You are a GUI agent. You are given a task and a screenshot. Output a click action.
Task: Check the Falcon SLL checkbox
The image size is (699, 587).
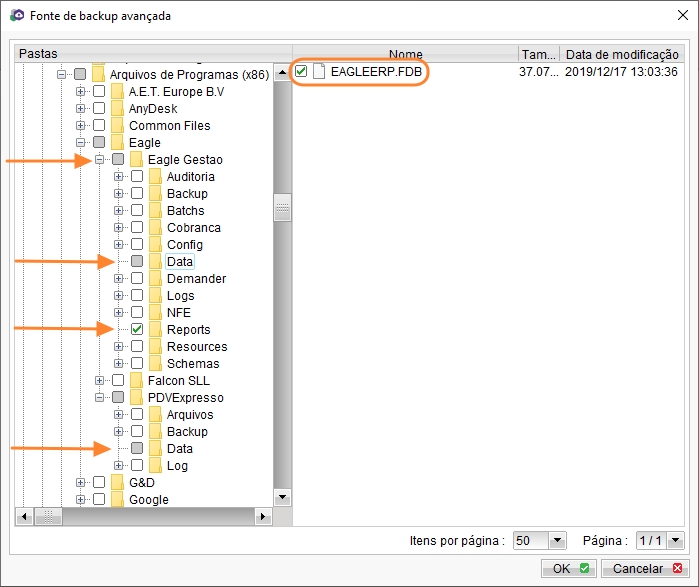click(x=118, y=380)
